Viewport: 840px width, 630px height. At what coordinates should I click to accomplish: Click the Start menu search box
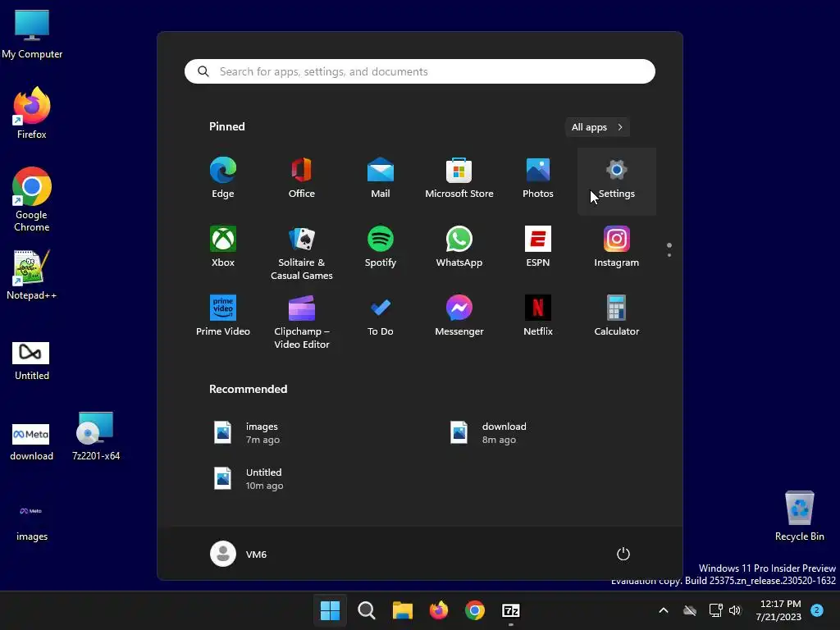[x=420, y=71]
